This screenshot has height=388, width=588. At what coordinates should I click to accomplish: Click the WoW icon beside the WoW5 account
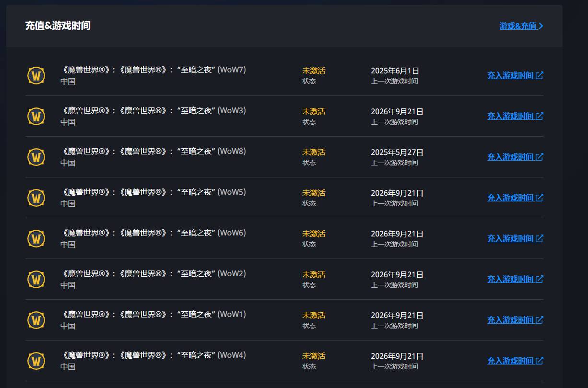click(36, 198)
